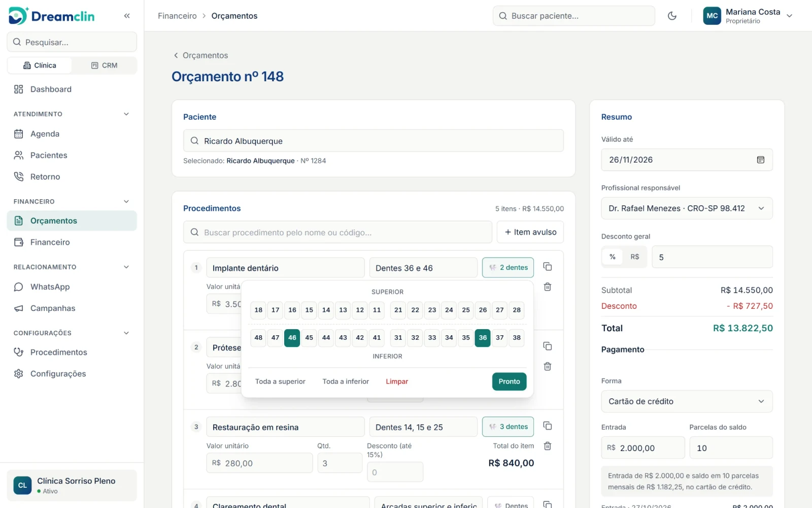Deselect tooth 36
Viewport: 812px width, 508px height.
pos(483,338)
